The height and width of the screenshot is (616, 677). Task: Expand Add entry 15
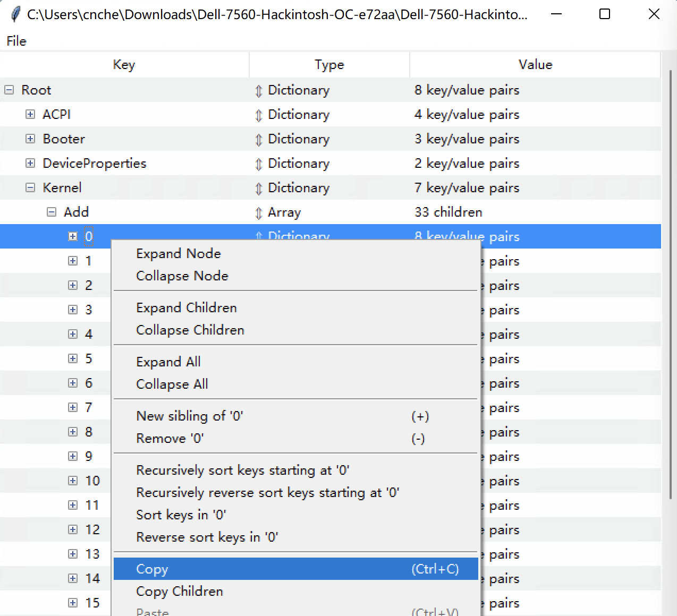tap(73, 603)
